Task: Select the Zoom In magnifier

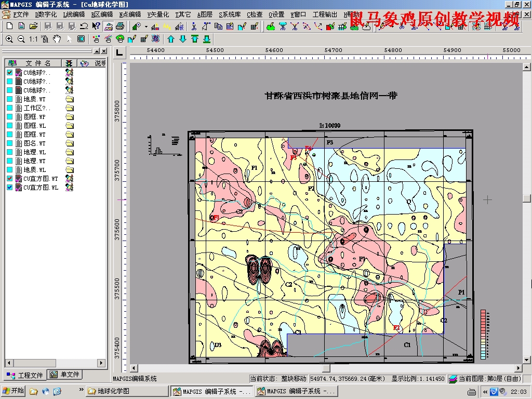Action: point(9,39)
